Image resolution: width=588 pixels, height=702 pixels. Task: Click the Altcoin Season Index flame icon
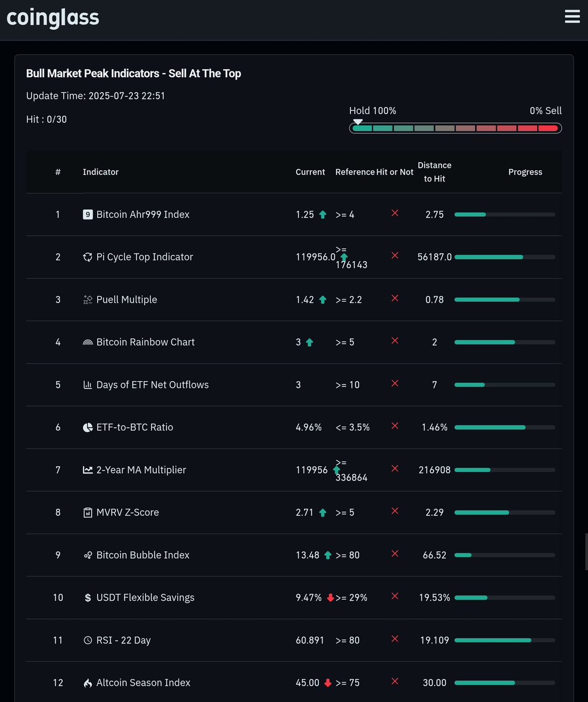tap(88, 683)
